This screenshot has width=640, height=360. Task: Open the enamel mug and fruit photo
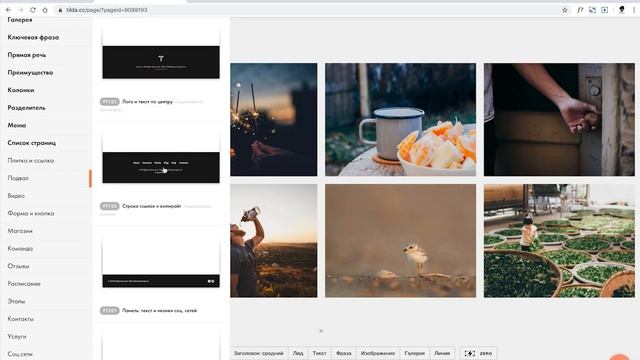400,120
